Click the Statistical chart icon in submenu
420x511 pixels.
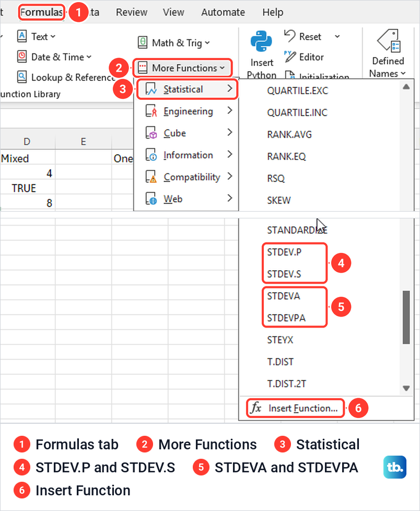pyautogui.click(x=151, y=89)
